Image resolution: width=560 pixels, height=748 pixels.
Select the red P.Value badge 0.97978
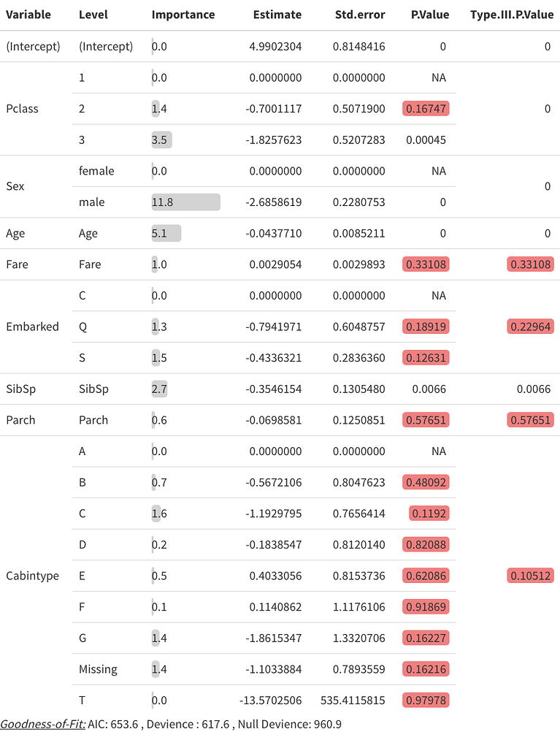[426, 701]
